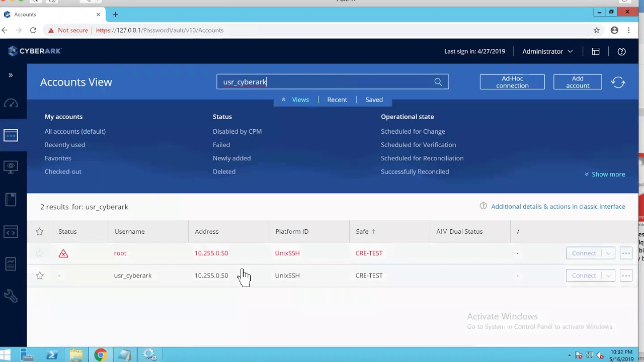Image resolution: width=644 pixels, height=362 pixels.
Task: Filter by Failed status
Action: pos(221,145)
